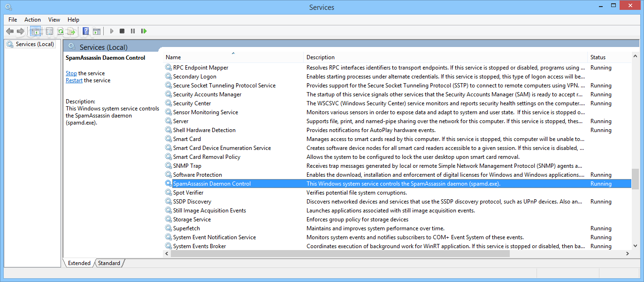Click the Running status of SpamAssassin Daemon Control

click(601, 184)
